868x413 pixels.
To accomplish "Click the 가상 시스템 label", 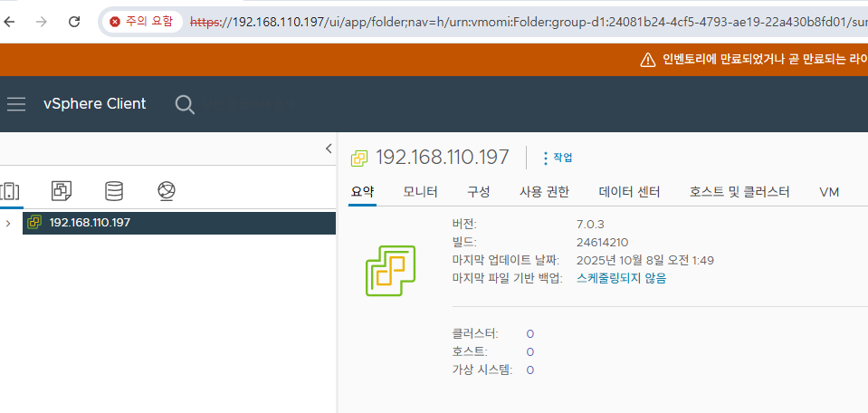I will click(x=482, y=370).
